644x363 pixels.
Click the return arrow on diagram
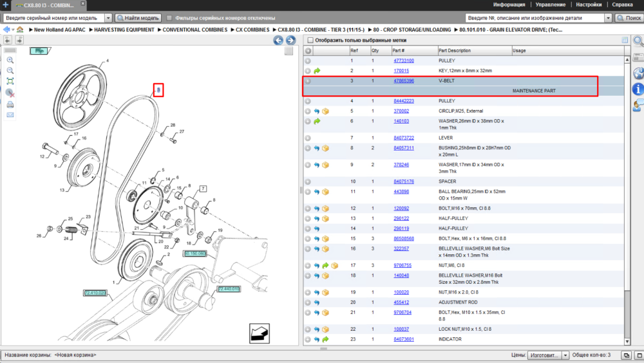coord(260,333)
